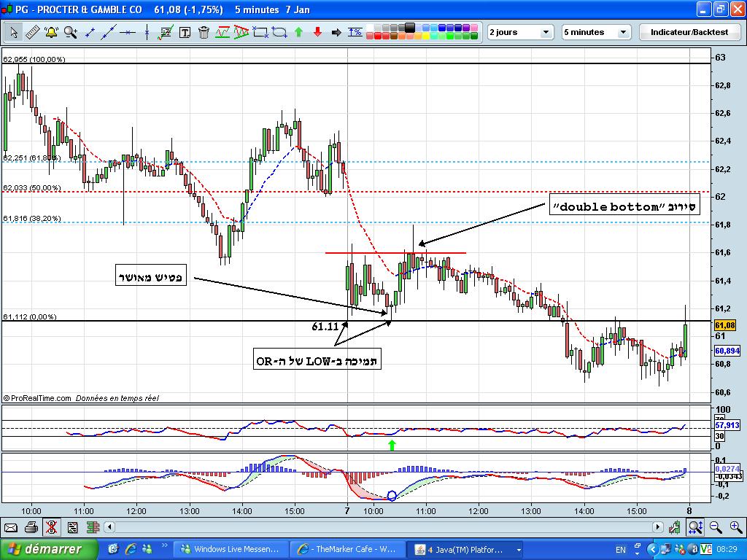Click the trash can delete icon
747x560 pixels.
coord(204,32)
